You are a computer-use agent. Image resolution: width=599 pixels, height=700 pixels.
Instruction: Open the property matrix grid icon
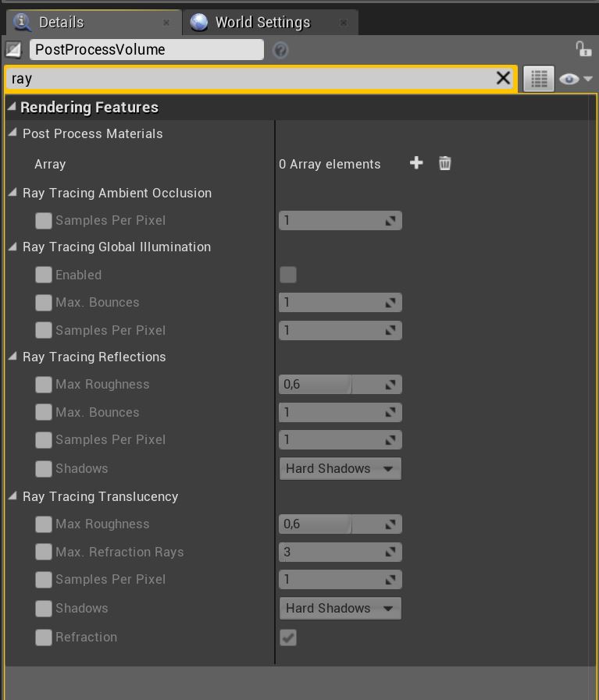click(538, 79)
